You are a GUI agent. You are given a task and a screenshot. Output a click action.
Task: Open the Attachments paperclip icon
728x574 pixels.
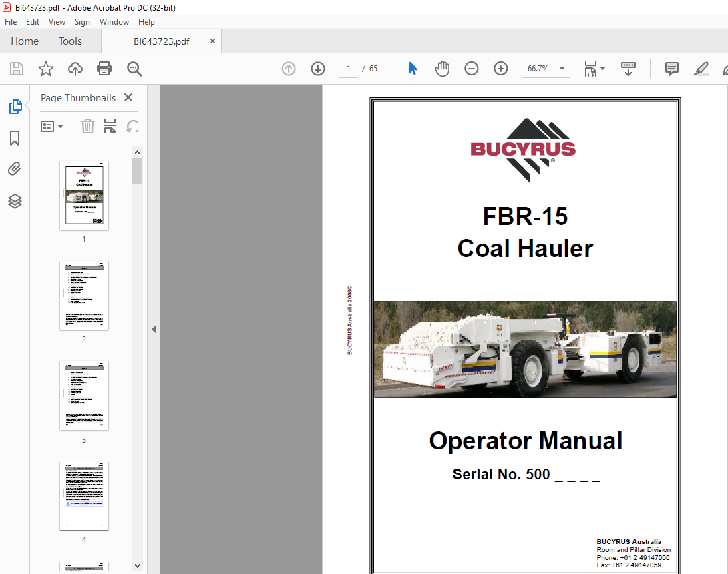(x=15, y=168)
